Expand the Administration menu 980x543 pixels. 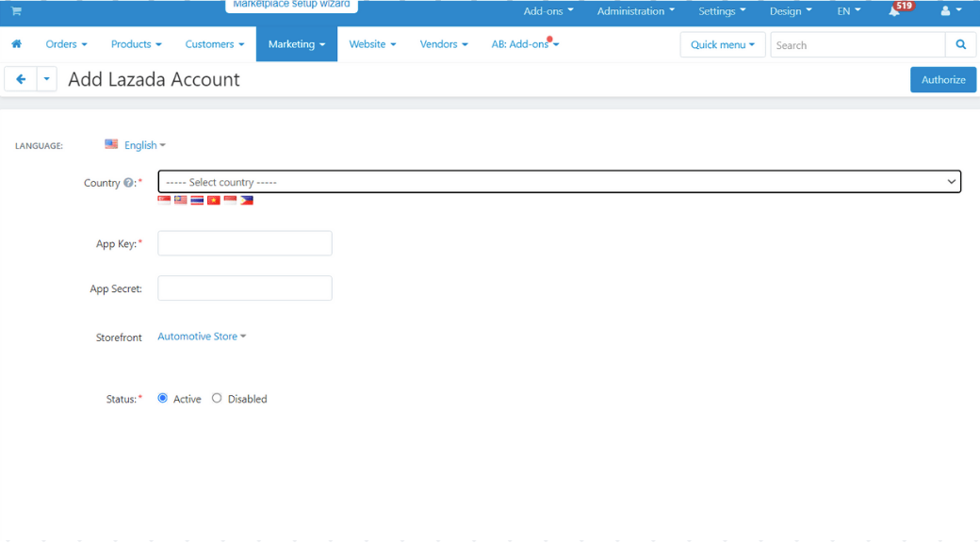[636, 10]
